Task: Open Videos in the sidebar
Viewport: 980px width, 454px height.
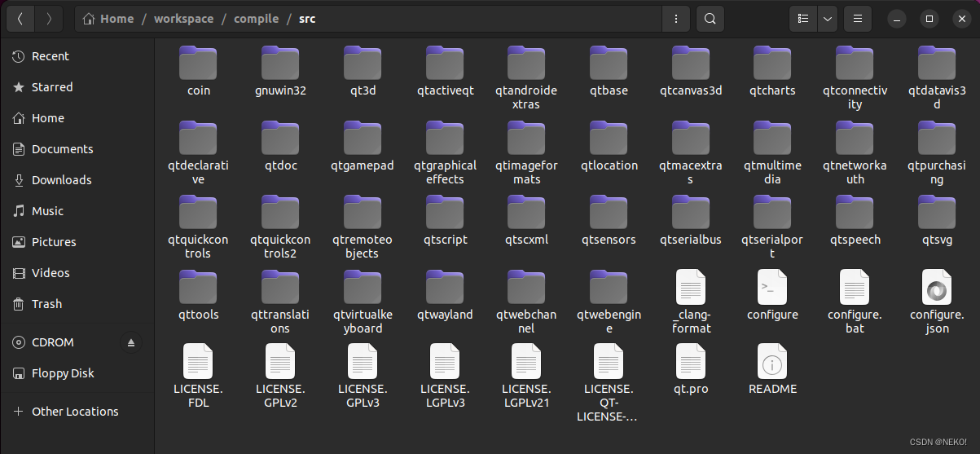Action: [x=77, y=273]
